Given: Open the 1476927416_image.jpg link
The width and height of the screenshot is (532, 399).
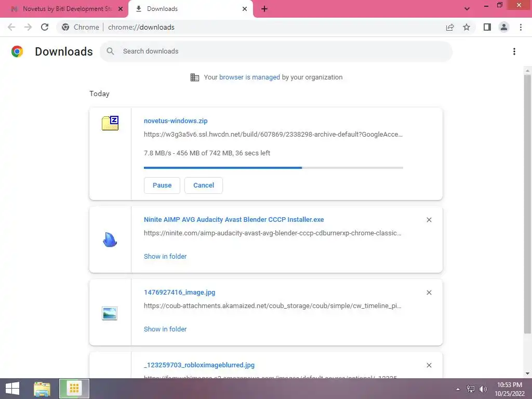Looking at the screenshot, I should click(x=179, y=292).
